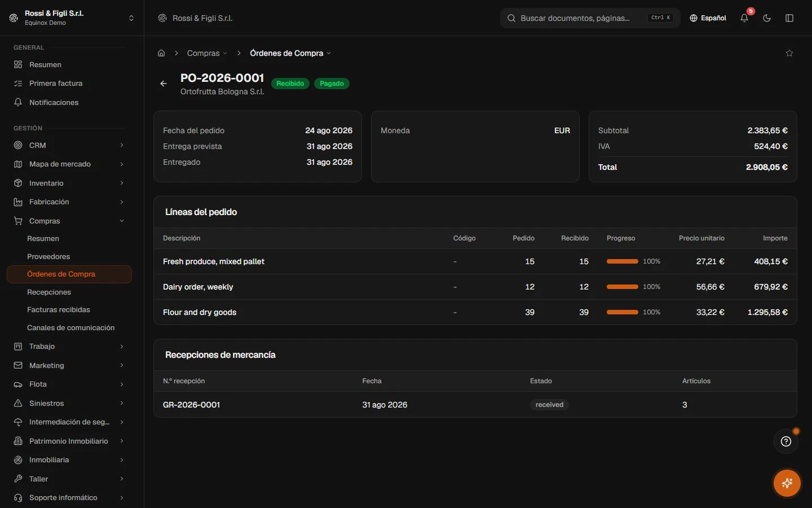Open the Rossi & Figli company switcher

pos(72,18)
